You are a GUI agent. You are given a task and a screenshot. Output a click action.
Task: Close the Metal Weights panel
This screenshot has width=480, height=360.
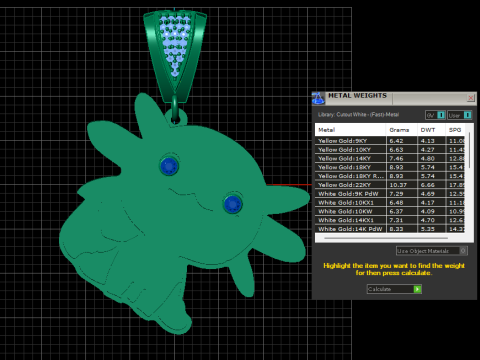[471, 98]
